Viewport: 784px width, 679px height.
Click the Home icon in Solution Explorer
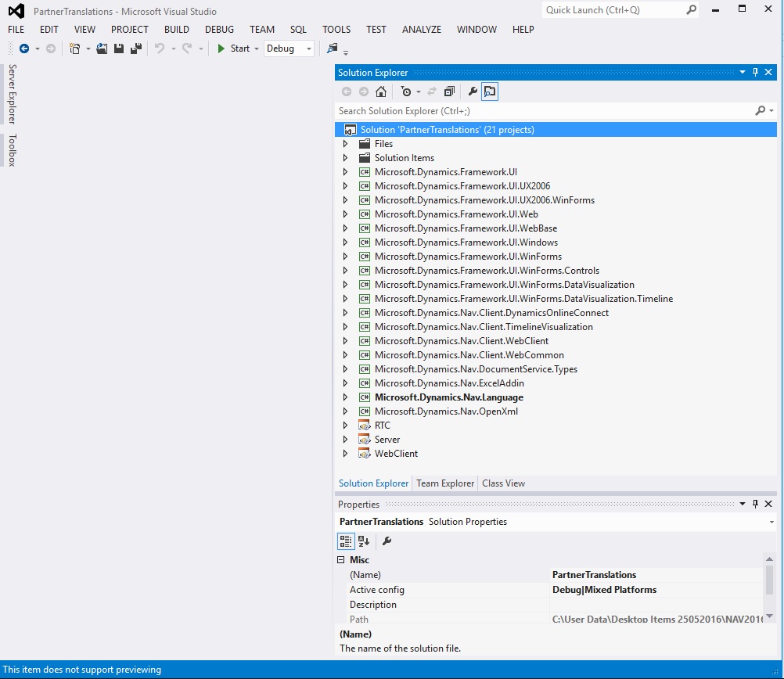[381, 92]
